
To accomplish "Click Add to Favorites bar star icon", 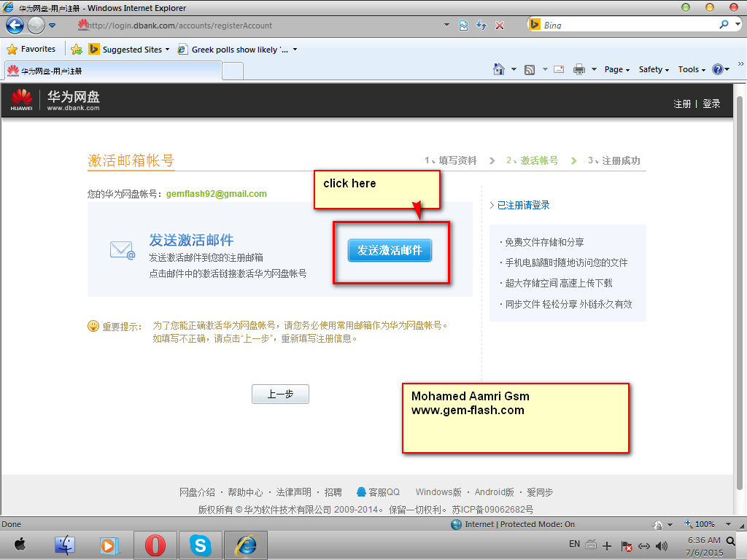I will (x=76, y=49).
